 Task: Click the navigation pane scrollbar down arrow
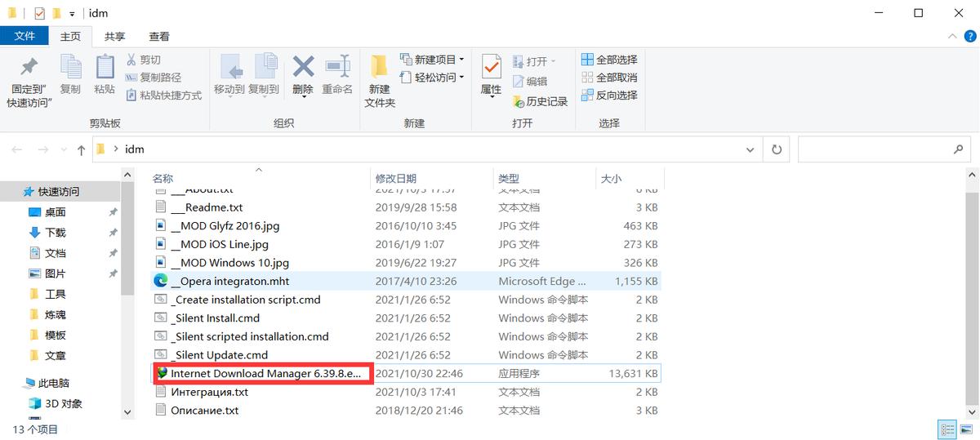tap(127, 412)
